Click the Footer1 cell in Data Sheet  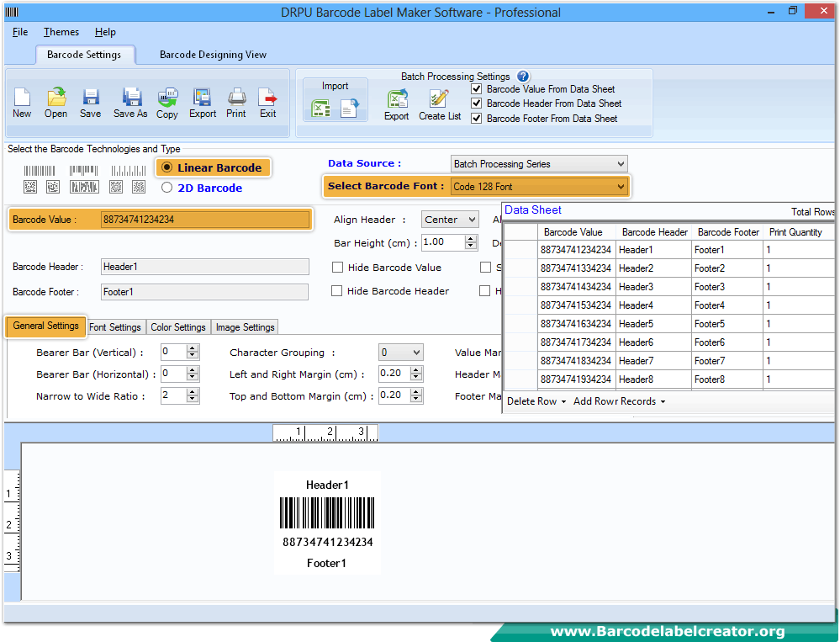[727, 250]
